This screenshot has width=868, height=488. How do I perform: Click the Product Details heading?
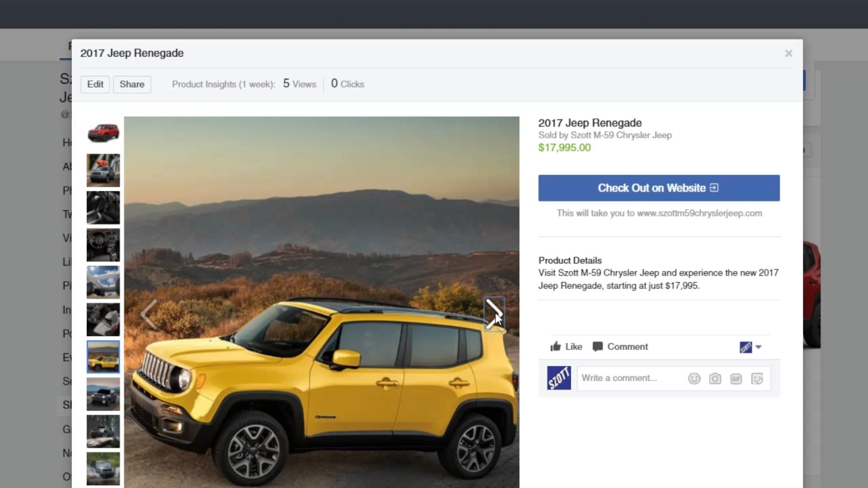[x=570, y=260]
